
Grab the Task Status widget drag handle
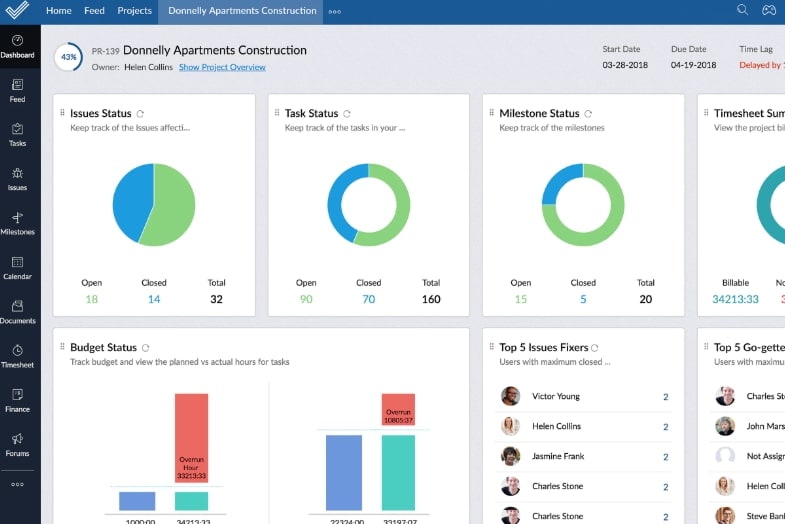coord(277,113)
